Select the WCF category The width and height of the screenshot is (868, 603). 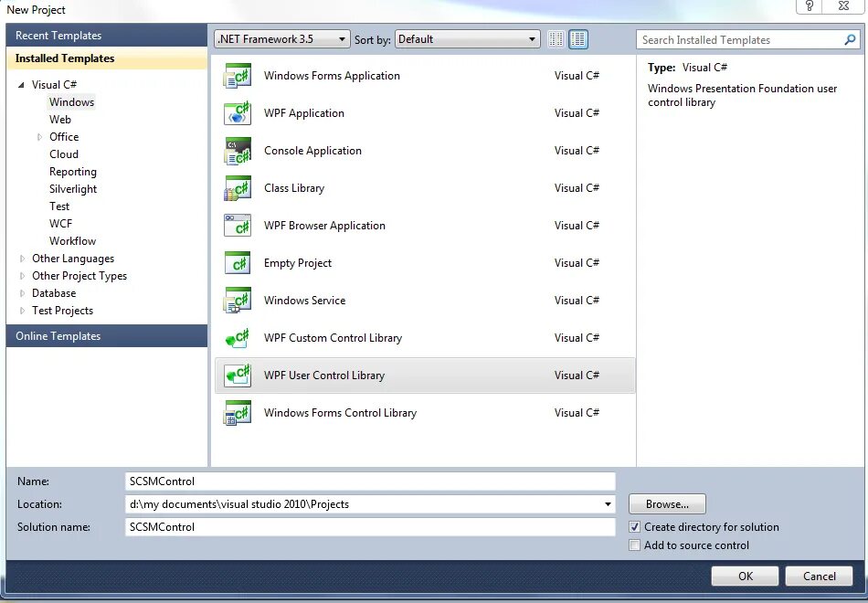[60, 224]
